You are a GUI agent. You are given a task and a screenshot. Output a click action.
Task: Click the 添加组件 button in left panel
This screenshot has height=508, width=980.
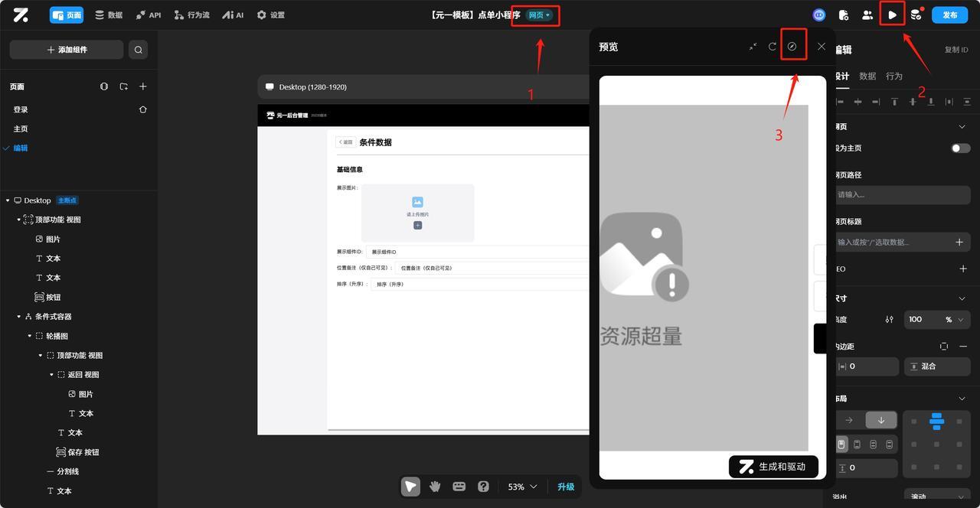pyautogui.click(x=67, y=49)
